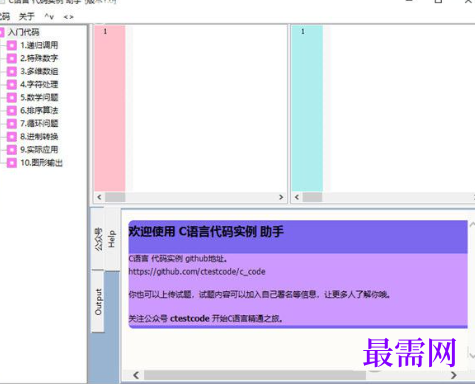Click the pink icon beside 6.排序算法

point(12,110)
